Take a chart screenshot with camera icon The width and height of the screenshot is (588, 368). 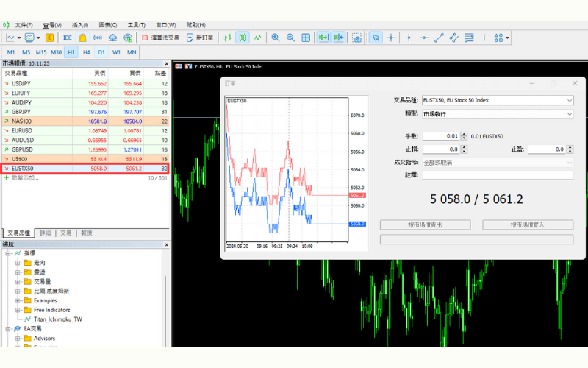point(356,38)
